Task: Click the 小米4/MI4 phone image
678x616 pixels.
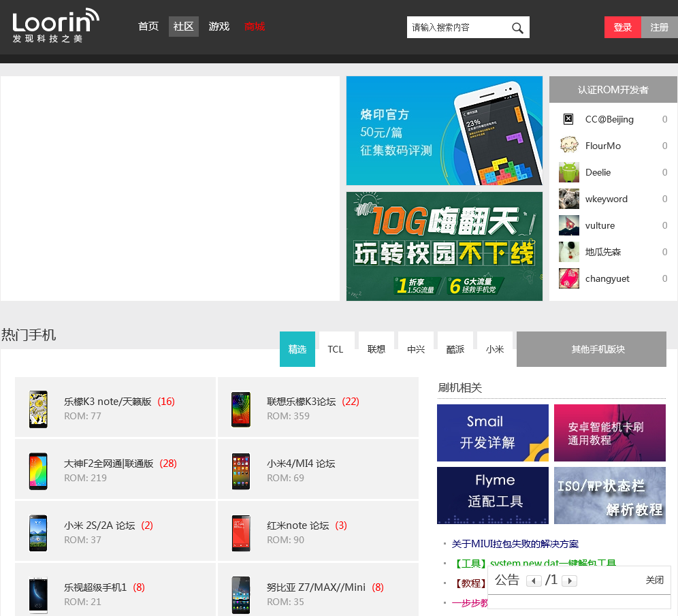Action: [241, 471]
